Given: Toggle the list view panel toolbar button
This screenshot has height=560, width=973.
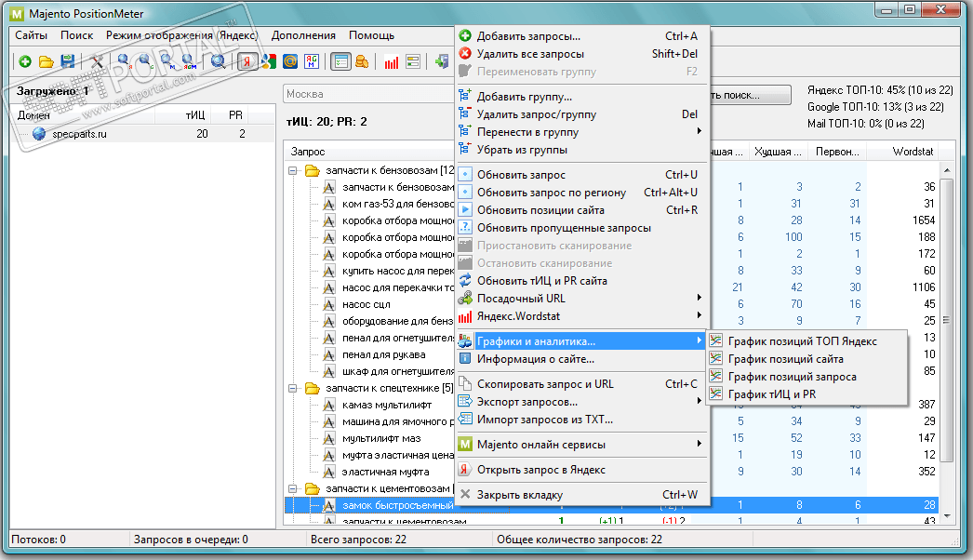Looking at the screenshot, I should pyautogui.click(x=340, y=61).
